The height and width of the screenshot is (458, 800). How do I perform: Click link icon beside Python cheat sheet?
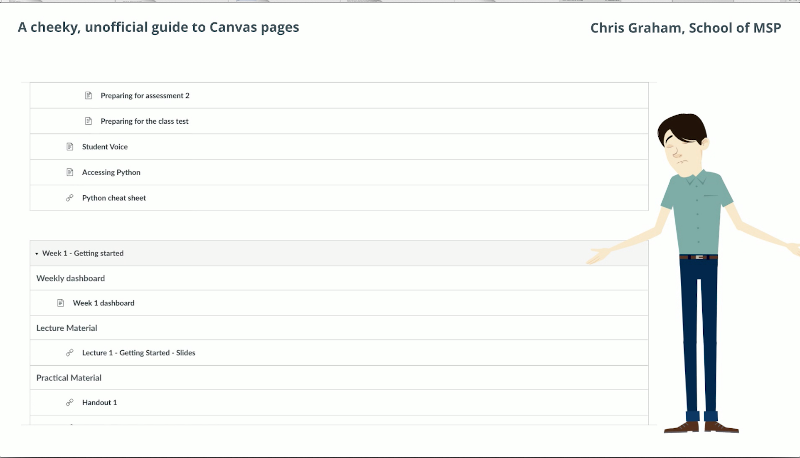click(70, 198)
